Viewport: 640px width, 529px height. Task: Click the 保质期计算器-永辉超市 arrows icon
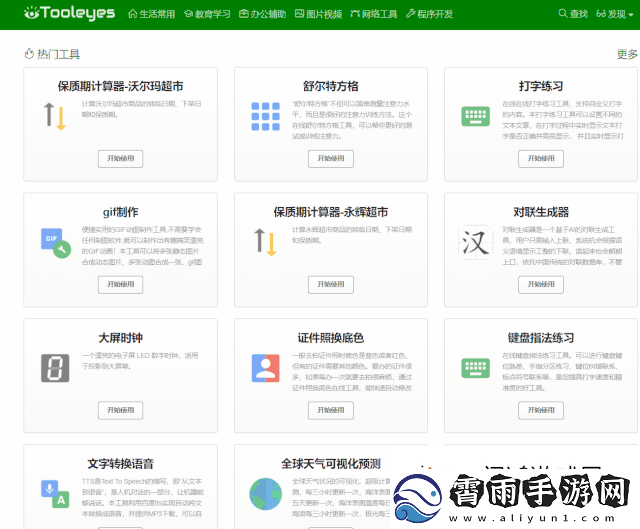266,242
